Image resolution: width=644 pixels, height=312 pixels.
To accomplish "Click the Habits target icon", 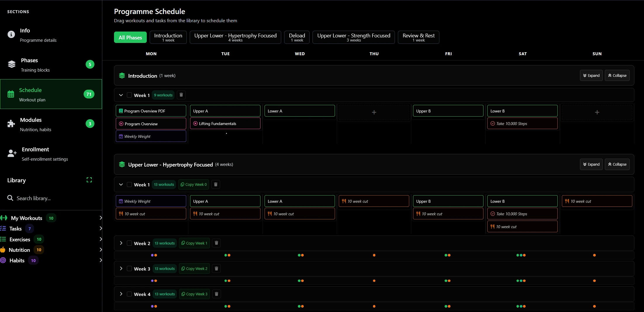I will click(3, 260).
